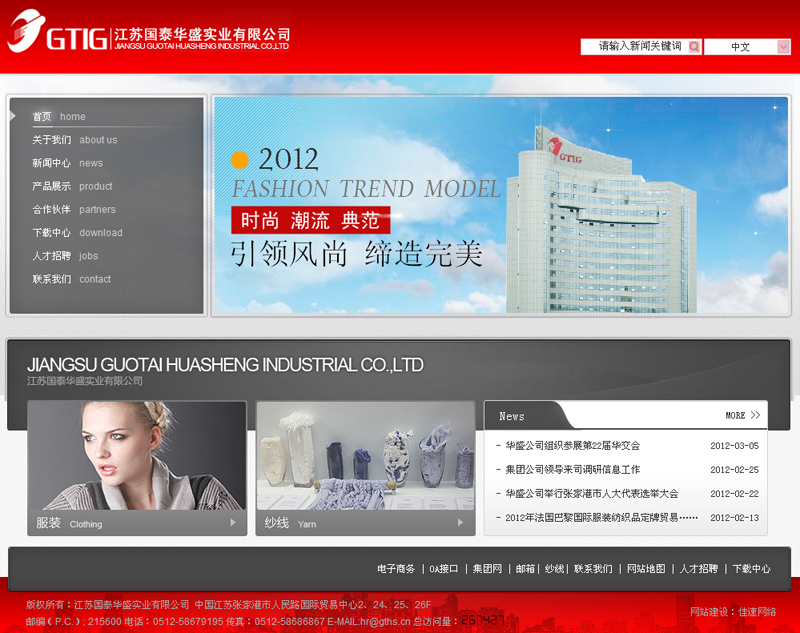Open the 服装 Clothing model thumbnail
The image size is (800, 633).
point(137,455)
